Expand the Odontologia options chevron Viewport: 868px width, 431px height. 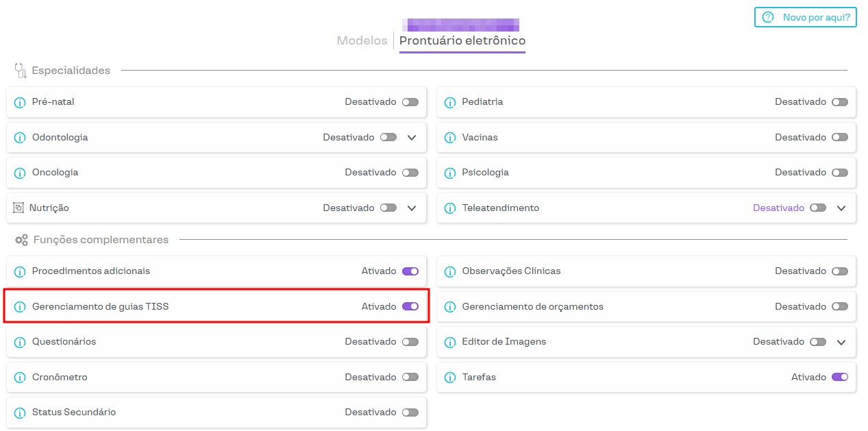(x=412, y=137)
